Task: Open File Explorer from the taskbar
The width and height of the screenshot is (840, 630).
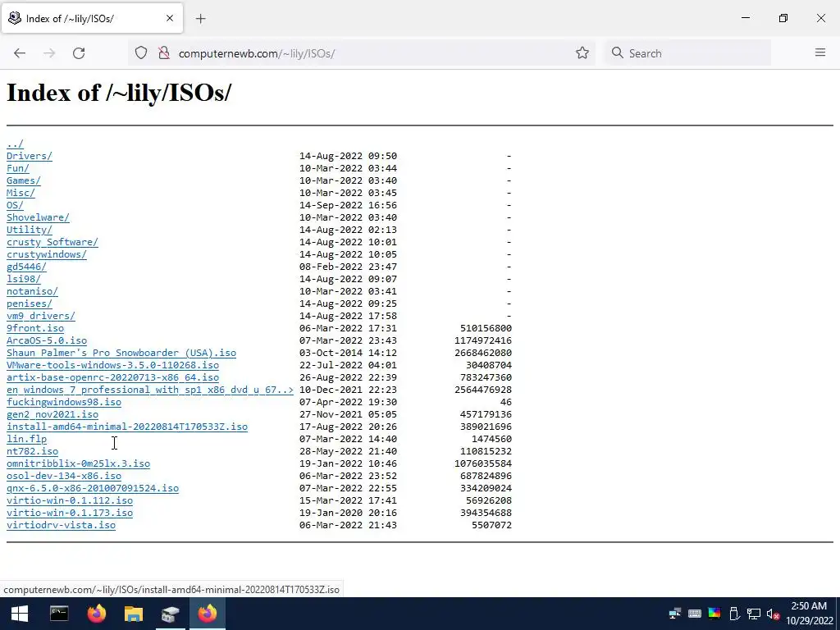Action: coord(134,614)
